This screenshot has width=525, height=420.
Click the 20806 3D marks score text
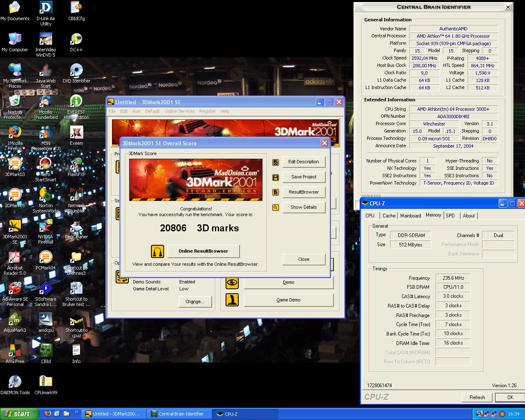point(199,228)
